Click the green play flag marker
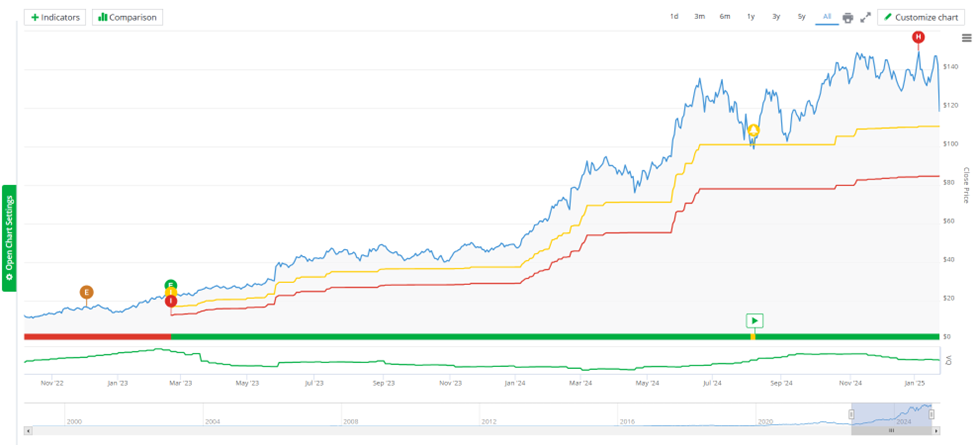975x445 pixels. 754,321
